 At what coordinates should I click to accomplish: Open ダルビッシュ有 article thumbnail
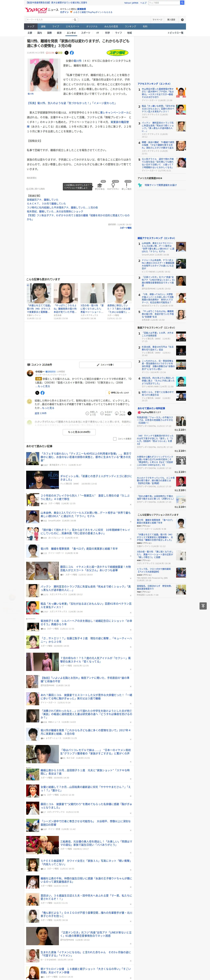click(x=42, y=480)
